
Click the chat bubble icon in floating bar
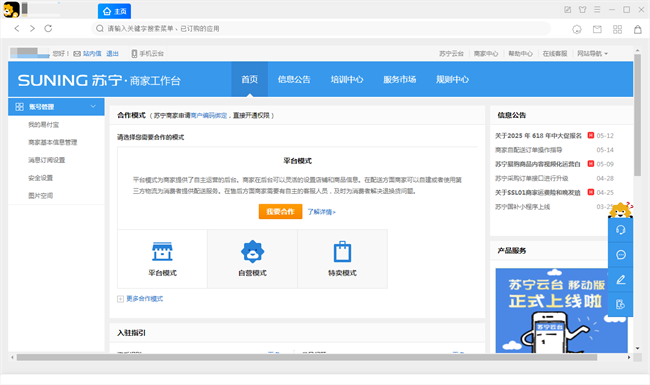point(621,255)
